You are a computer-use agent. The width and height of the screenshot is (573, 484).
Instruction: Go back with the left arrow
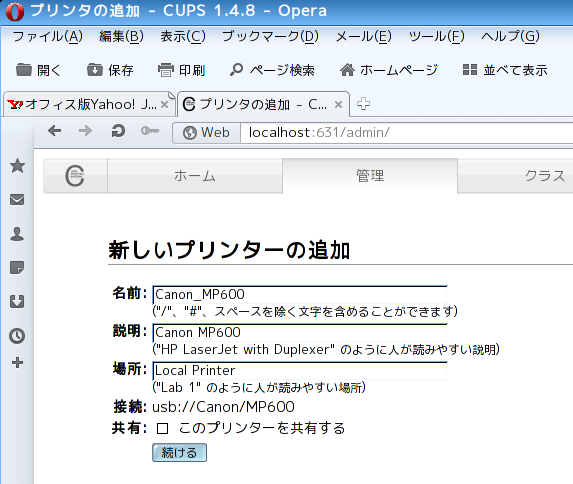click(x=55, y=131)
